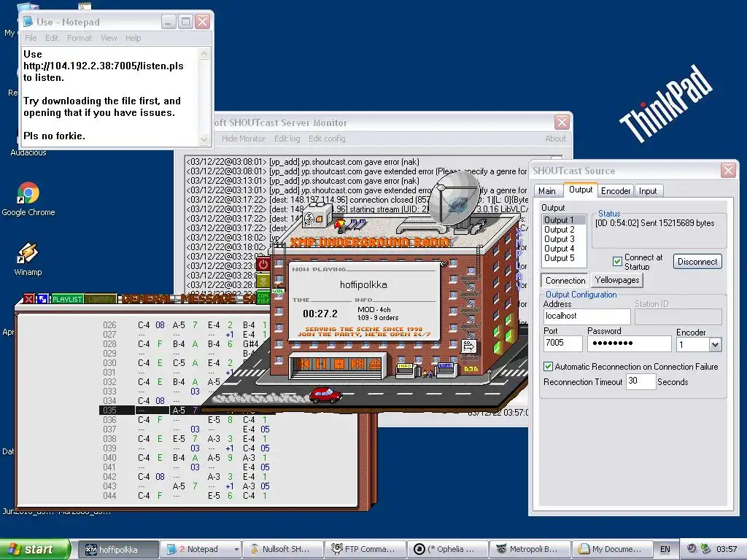Expand the "2 Notepad" taskbar group dropdown
Image resolution: width=747 pixels, height=560 pixels.
click(236, 550)
